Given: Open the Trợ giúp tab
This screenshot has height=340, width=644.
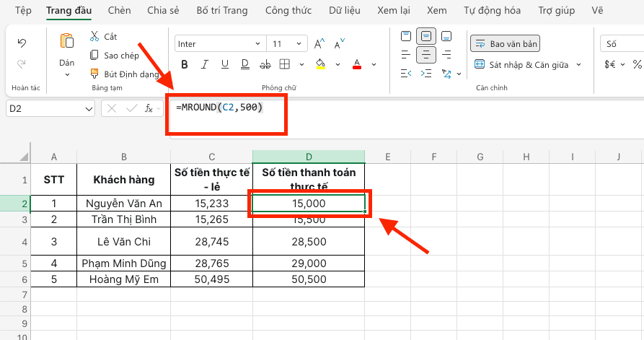Looking at the screenshot, I should point(557,10).
